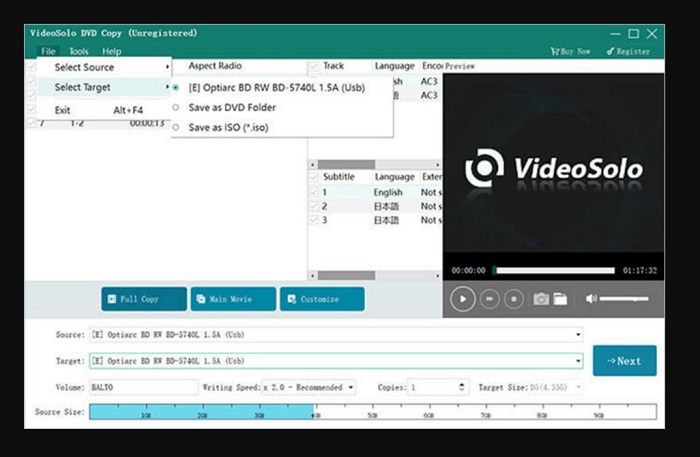
Task: Increase the Copies stepper
Action: click(462, 384)
